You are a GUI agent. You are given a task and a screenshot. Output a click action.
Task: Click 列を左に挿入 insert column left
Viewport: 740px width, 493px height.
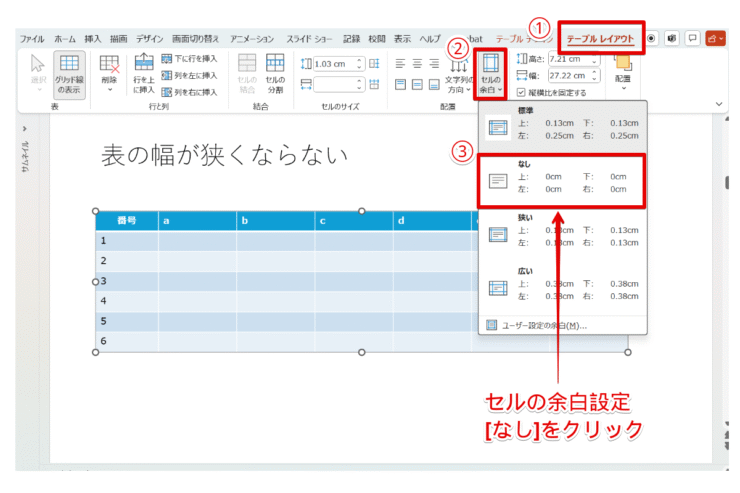coord(189,75)
